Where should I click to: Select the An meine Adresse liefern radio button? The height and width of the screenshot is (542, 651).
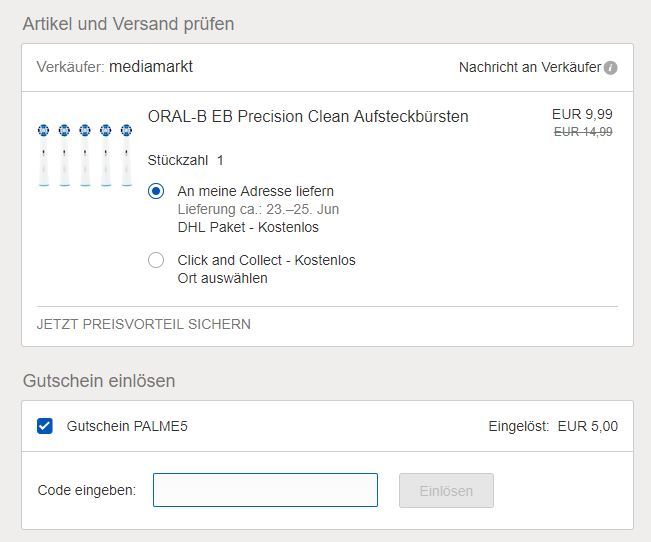(156, 191)
